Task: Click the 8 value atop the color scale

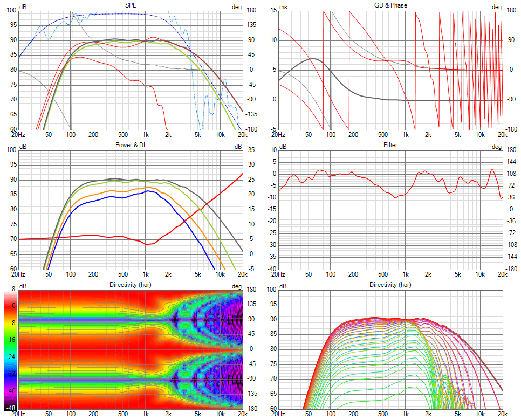Action: (x=13, y=289)
